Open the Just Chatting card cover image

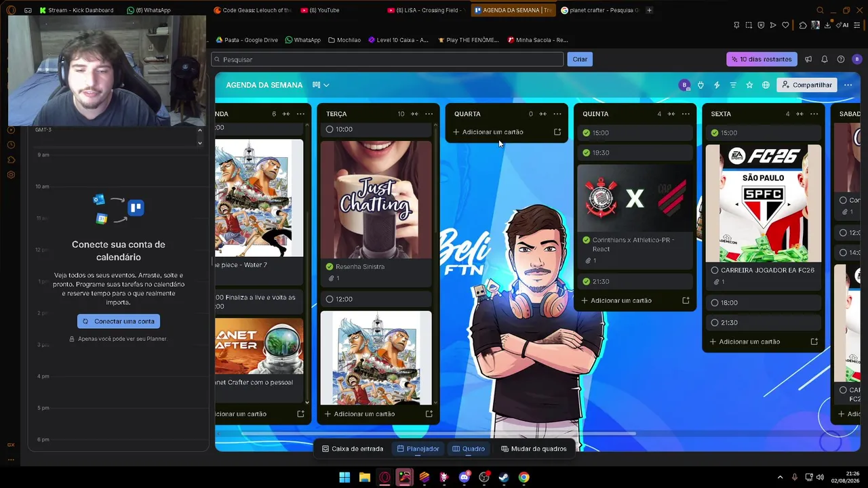[x=376, y=199]
